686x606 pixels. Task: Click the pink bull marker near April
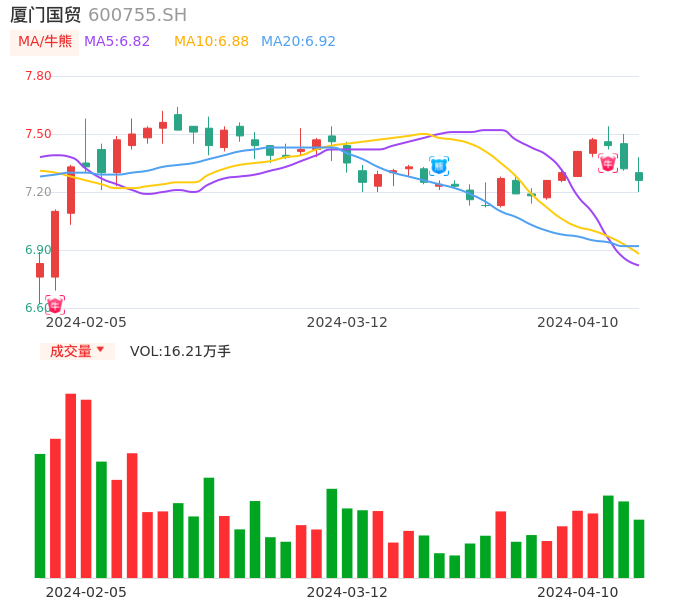click(x=608, y=163)
